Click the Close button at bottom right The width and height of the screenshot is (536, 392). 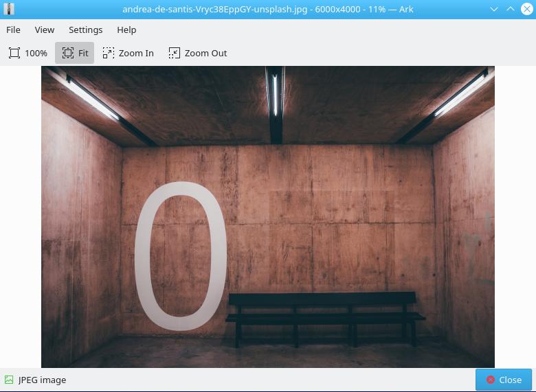click(x=503, y=380)
